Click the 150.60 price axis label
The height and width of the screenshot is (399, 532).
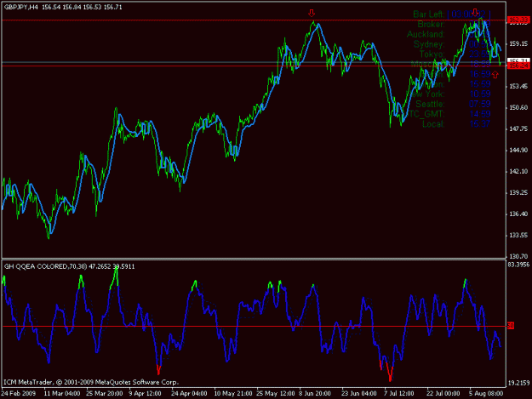click(x=518, y=107)
